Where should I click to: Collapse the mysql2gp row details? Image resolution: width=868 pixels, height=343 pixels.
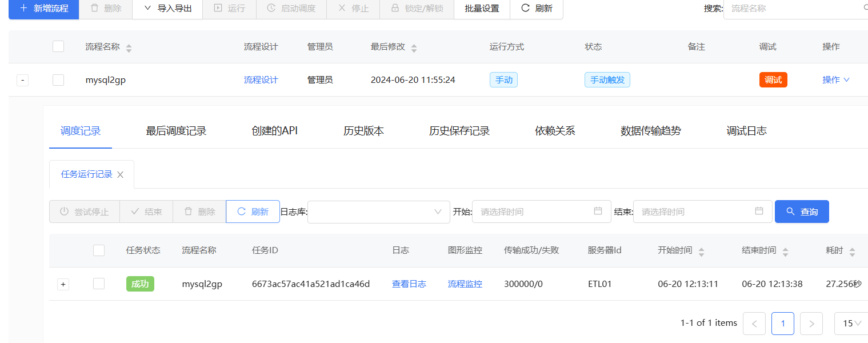[x=22, y=81]
